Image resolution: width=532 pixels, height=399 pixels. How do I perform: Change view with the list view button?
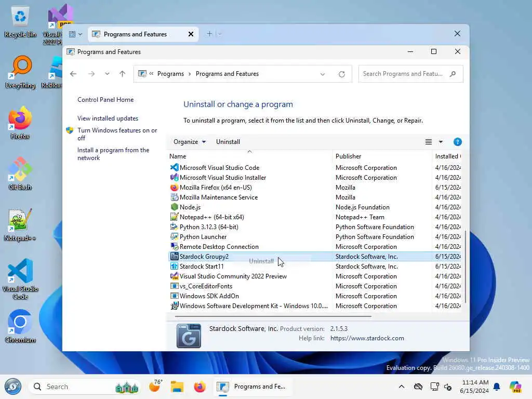[x=429, y=142]
